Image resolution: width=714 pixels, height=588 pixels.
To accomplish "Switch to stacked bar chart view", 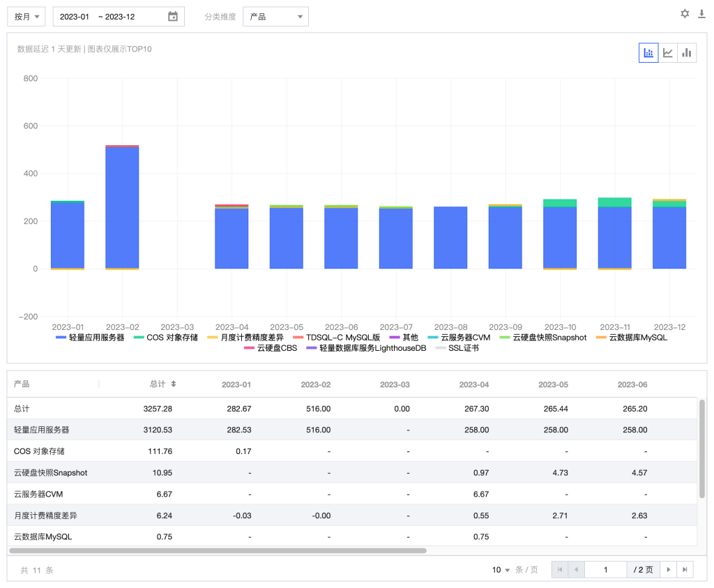I will point(648,53).
